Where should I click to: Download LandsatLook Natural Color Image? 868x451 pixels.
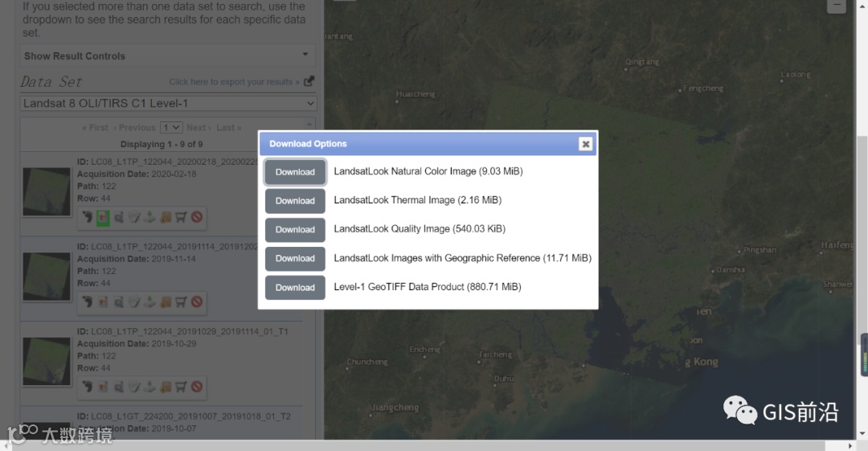[295, 172]
